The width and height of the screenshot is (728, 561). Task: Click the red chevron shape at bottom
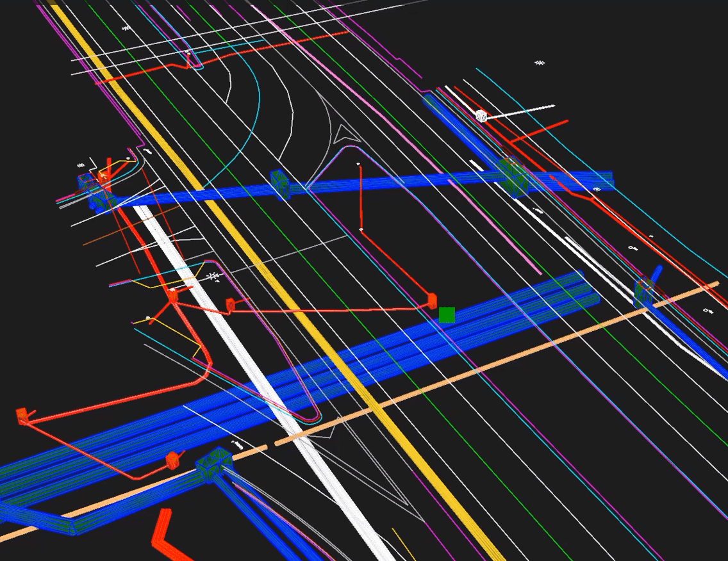click(x=163, y=535)
